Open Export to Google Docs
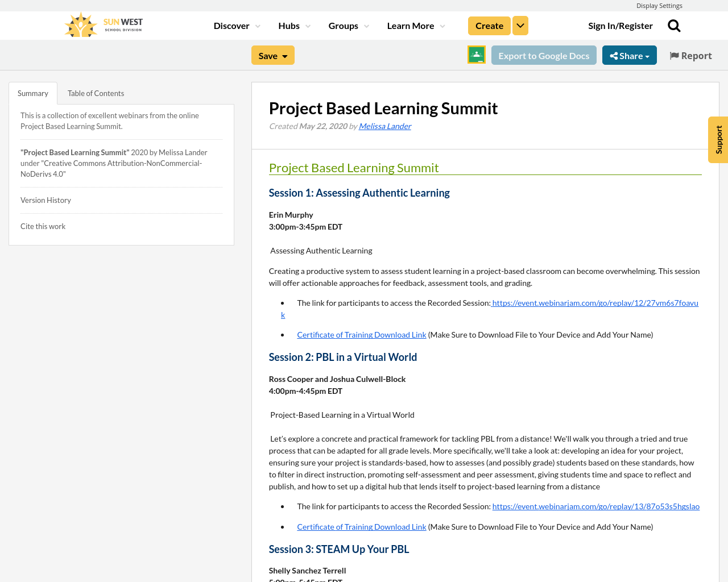This screenshot has height=582, width=728. click(544, 55)
